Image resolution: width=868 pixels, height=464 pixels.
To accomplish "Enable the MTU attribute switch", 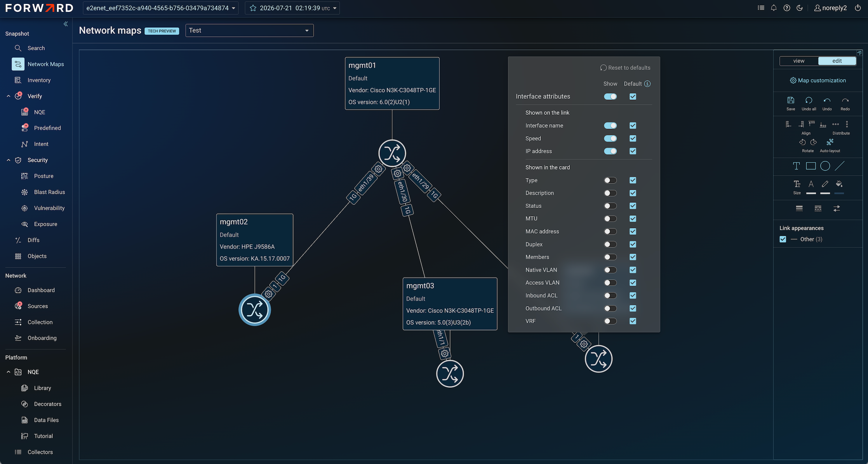I will tap(610, 219).
